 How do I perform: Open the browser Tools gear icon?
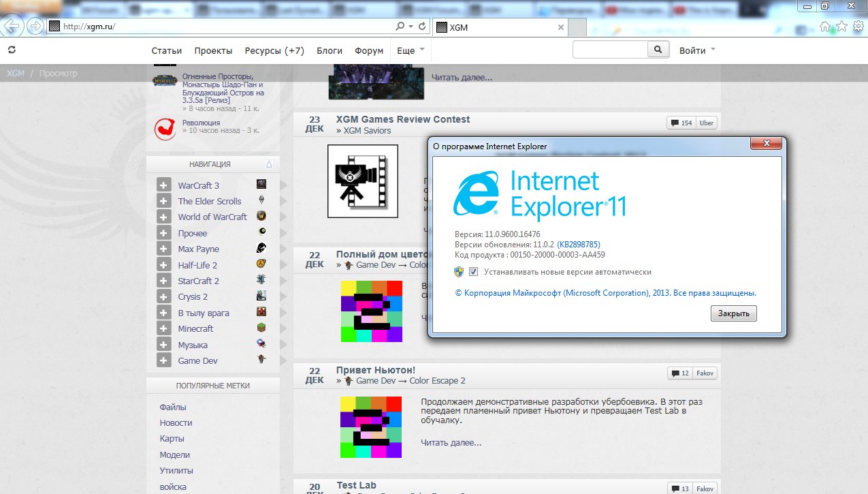click(858, 27)
